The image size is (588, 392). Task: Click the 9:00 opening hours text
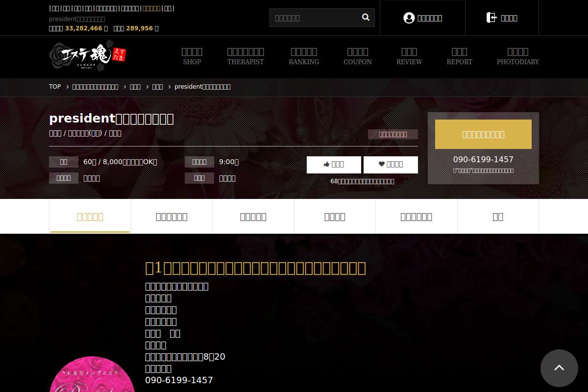click(x=229, y=162)
